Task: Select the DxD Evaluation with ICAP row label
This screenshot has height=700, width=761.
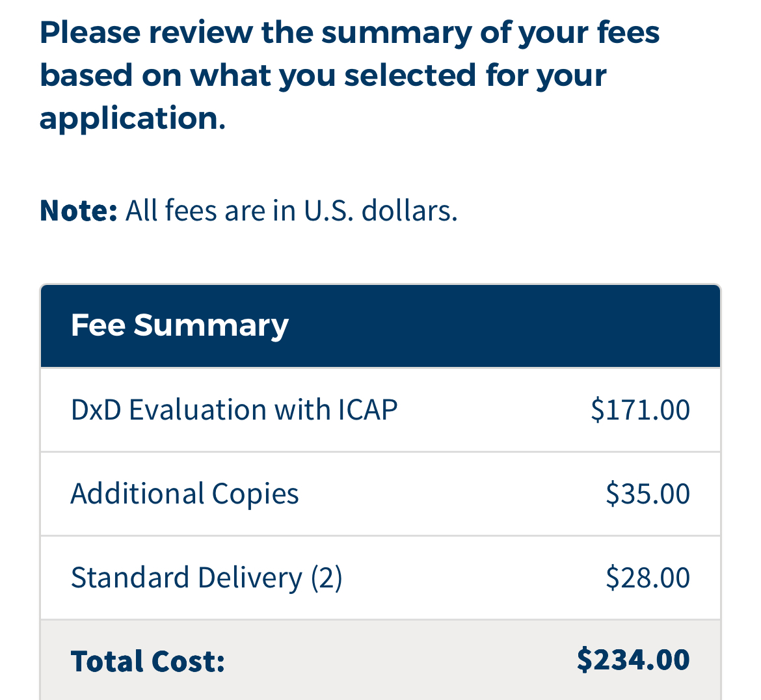Action: [x=234, y=410]
